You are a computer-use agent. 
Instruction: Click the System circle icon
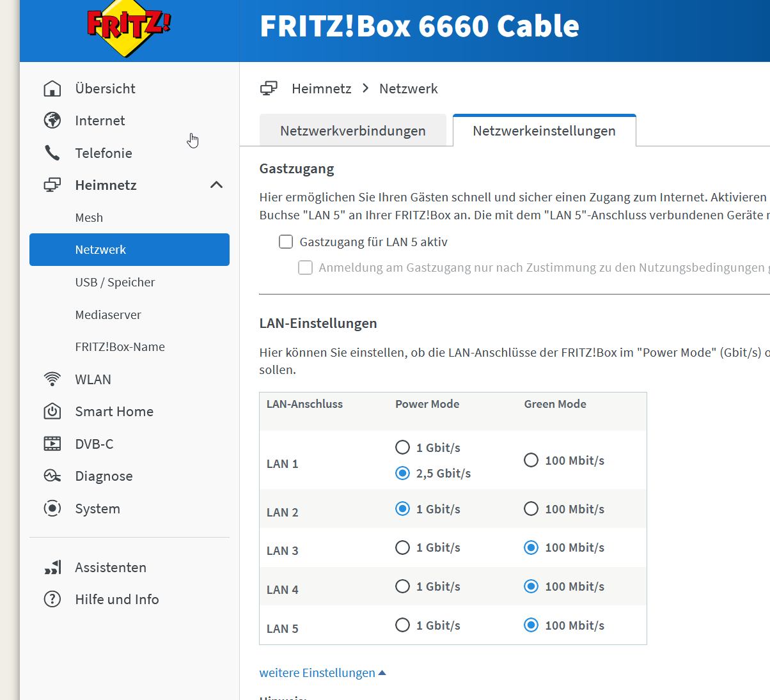(52, 508)
